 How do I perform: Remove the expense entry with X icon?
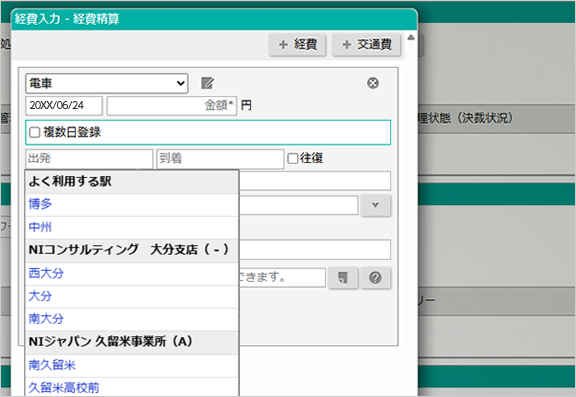(373, 83)
